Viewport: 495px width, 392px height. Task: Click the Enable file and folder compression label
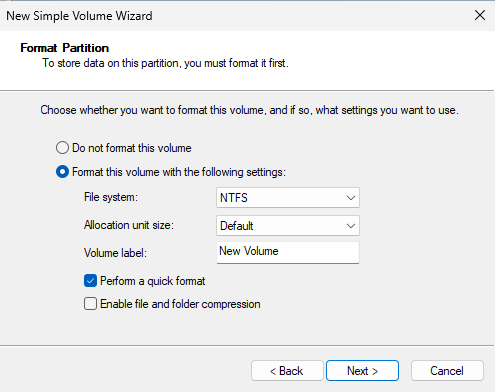pos(180,304)
